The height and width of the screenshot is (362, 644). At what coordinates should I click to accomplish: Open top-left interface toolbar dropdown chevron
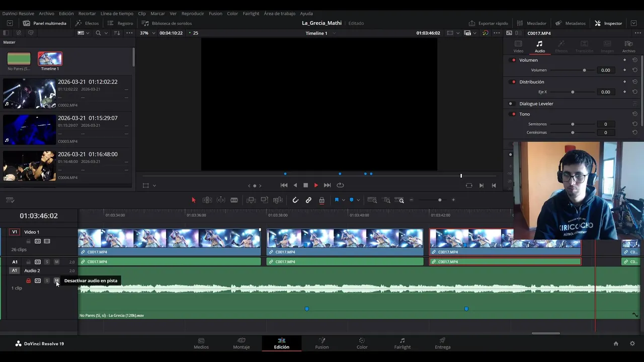[10, 23]
